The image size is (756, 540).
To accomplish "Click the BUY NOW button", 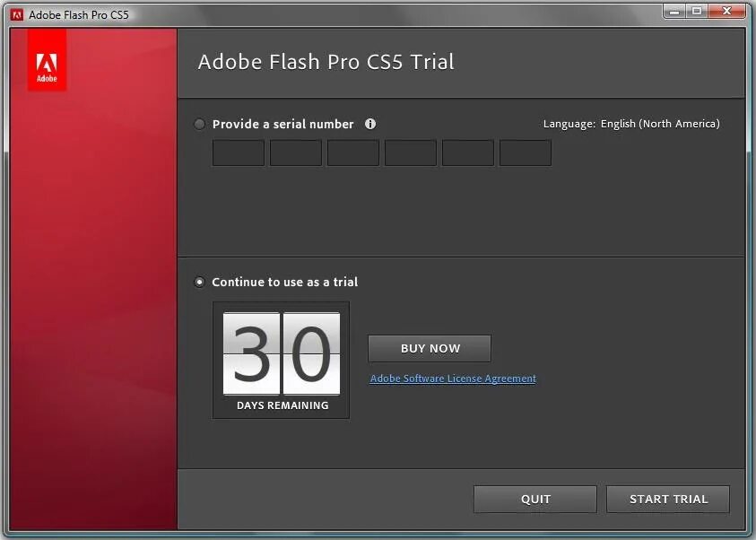I will coord(430,349).
